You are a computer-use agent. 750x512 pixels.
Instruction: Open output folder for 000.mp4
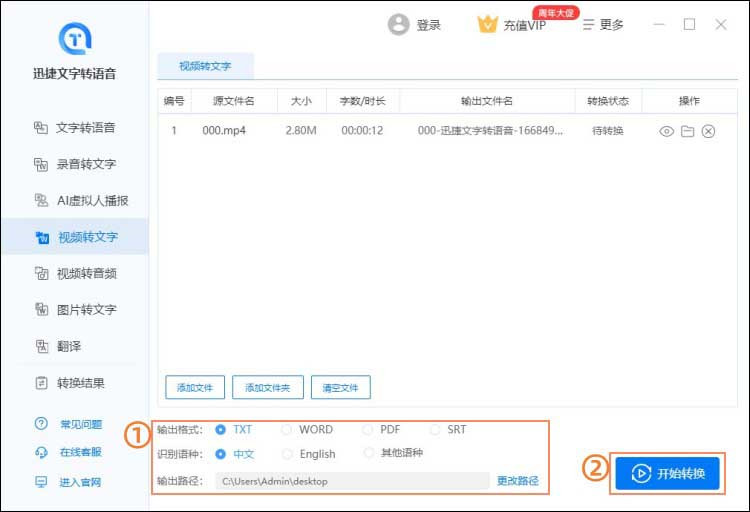point(687,131)
